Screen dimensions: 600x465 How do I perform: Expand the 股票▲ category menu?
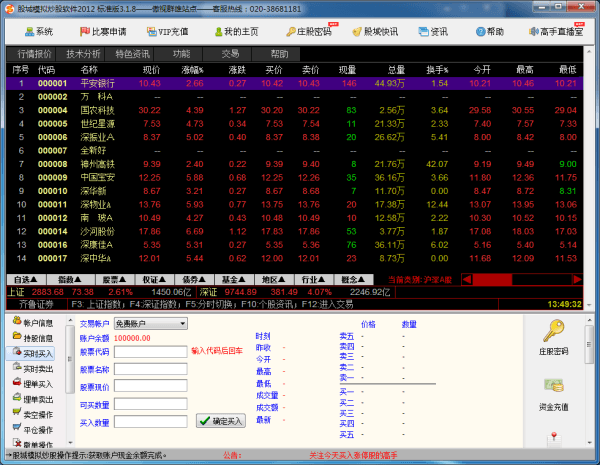point(114,280)
